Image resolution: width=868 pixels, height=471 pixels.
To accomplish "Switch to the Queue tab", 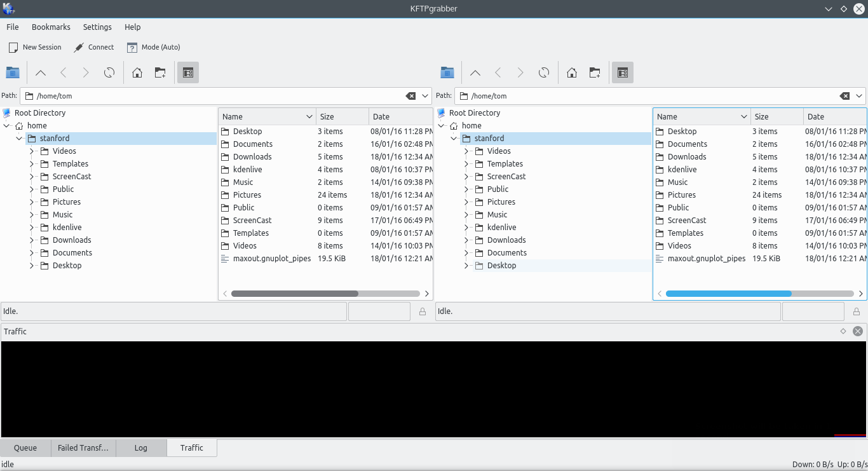I will coord(25,448).
